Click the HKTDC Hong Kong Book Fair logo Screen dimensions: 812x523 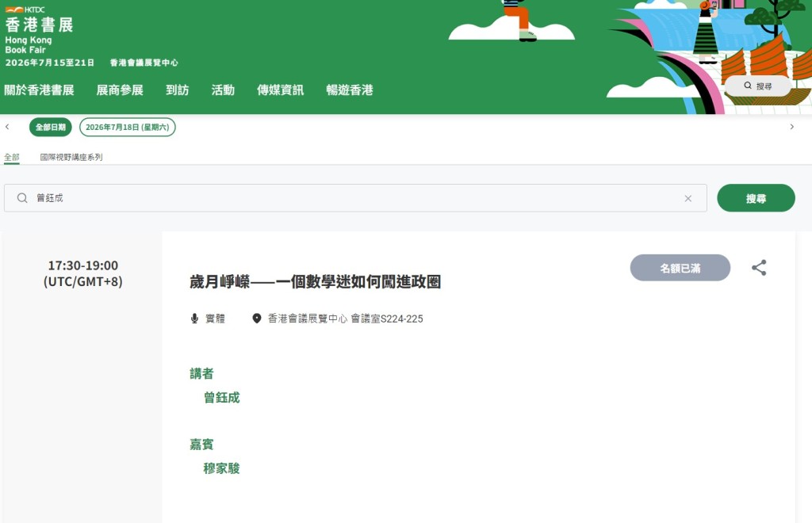click(39, 30)
